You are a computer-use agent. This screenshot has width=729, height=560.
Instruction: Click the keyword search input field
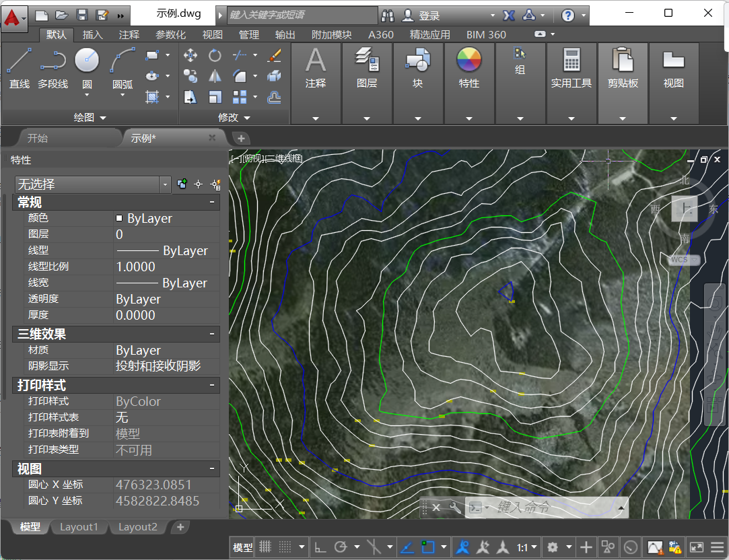pyautogui.click(x=303, y=15)
